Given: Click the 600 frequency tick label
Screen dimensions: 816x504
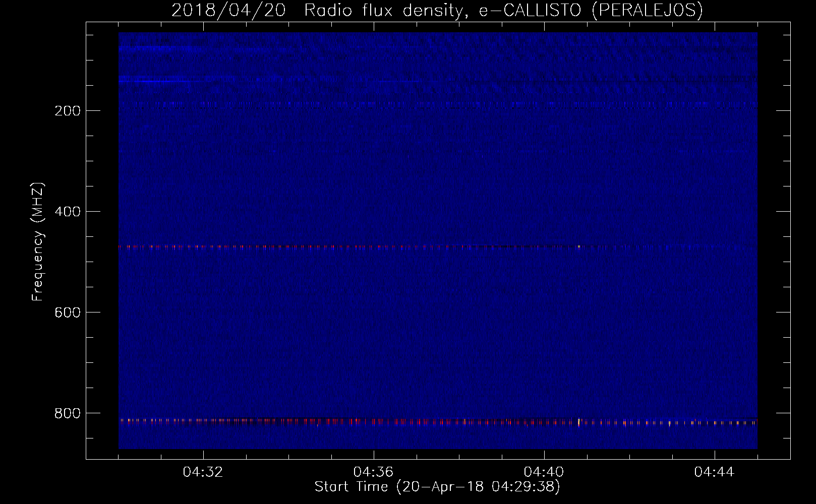Looking at the screenshot, I should pyautogui.click(x=68, y=312).
